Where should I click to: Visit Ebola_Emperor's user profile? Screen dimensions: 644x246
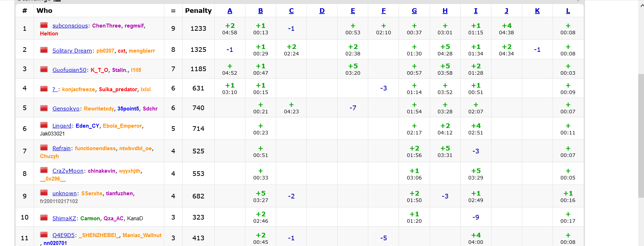(123, 126)
